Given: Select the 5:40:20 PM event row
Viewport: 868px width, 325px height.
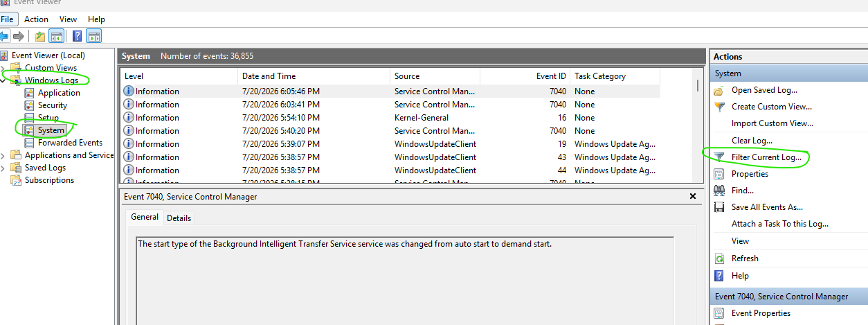Looking at the screenshot, I should tap(390, 131).
